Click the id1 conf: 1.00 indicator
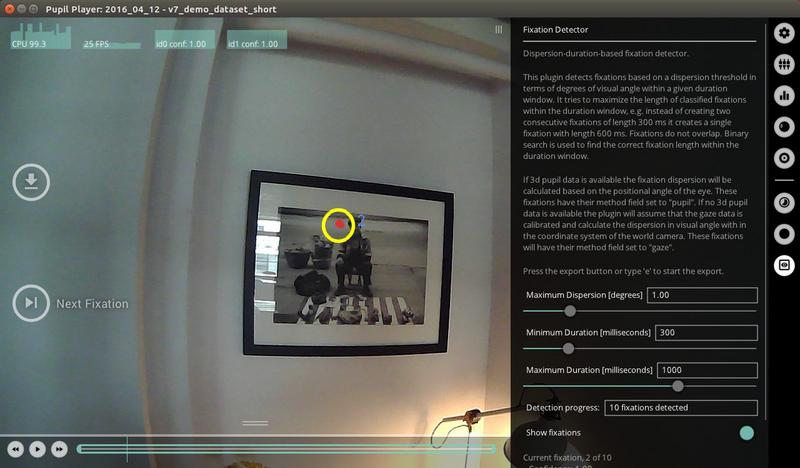Screen dimensions: 800x468 click(257, 40)
